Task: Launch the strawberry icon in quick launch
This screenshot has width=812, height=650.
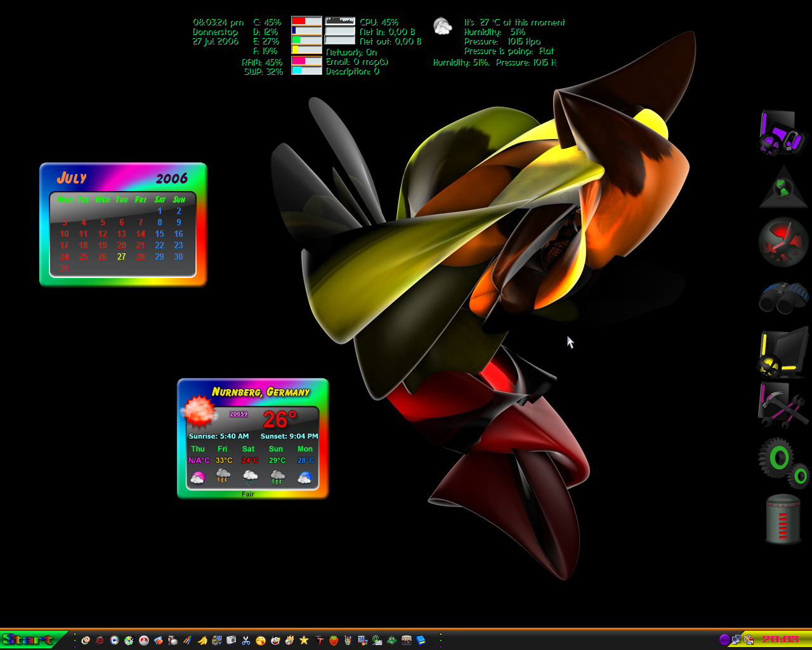Action: pos(334,640)
